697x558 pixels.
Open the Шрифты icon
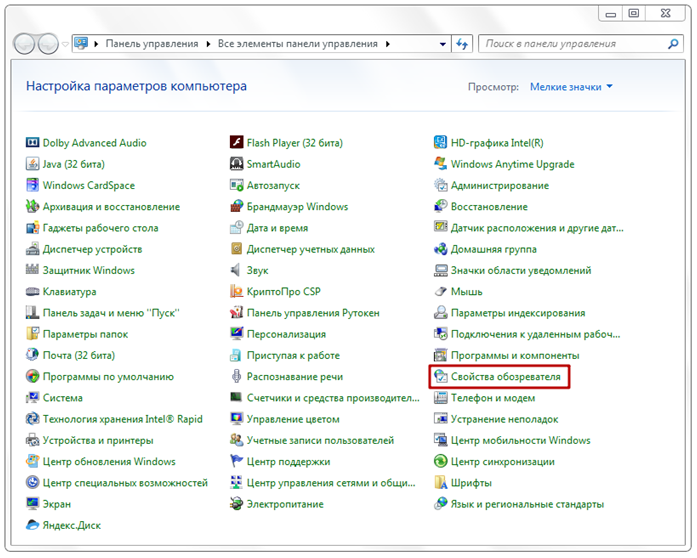click(441, 483)
